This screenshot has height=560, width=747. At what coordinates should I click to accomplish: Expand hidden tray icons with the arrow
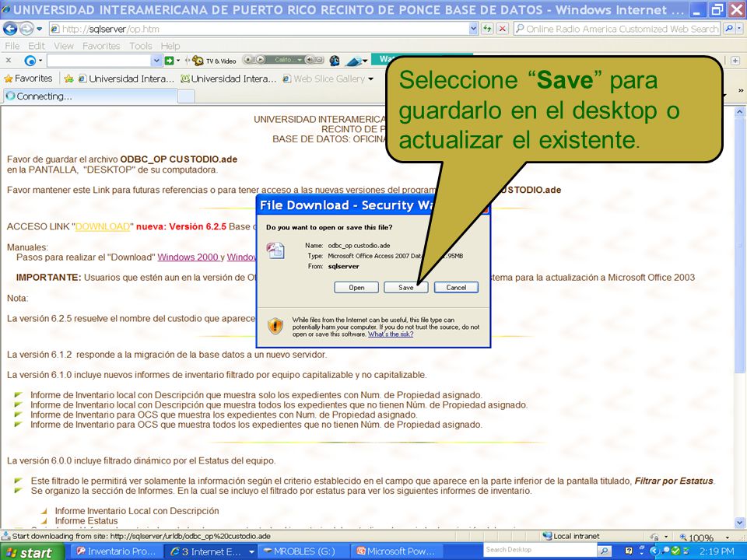click(653, 551)
